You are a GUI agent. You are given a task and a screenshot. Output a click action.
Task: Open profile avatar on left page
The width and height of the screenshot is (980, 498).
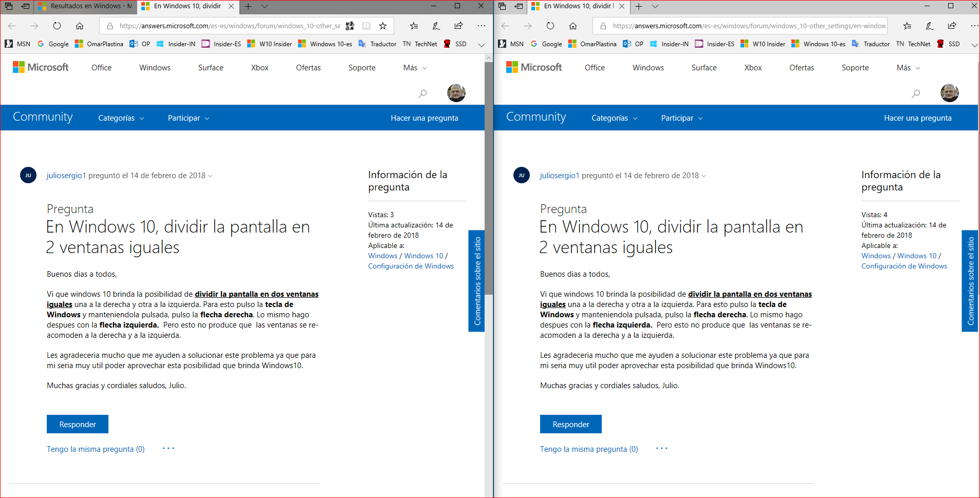point(456,93)
